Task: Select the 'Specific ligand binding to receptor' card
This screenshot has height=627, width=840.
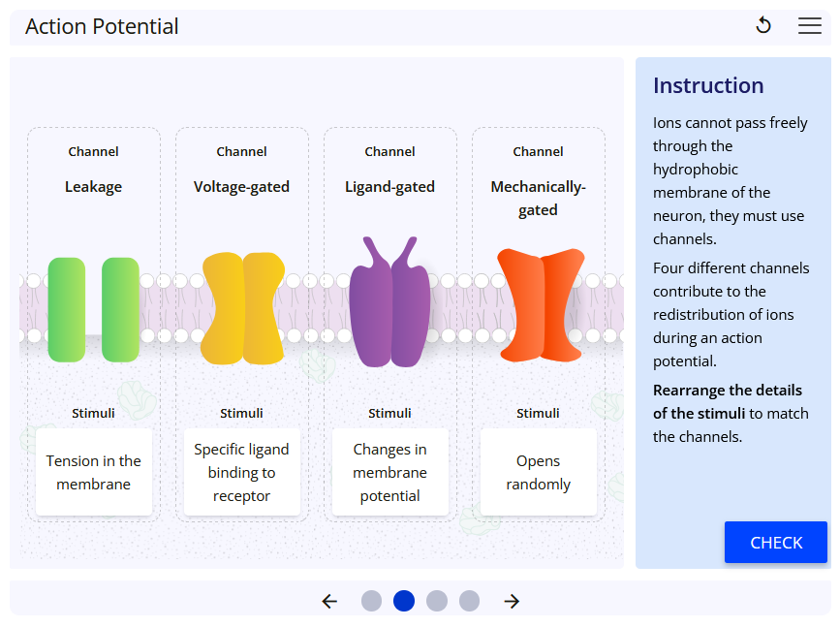Action: pos(241,472)
